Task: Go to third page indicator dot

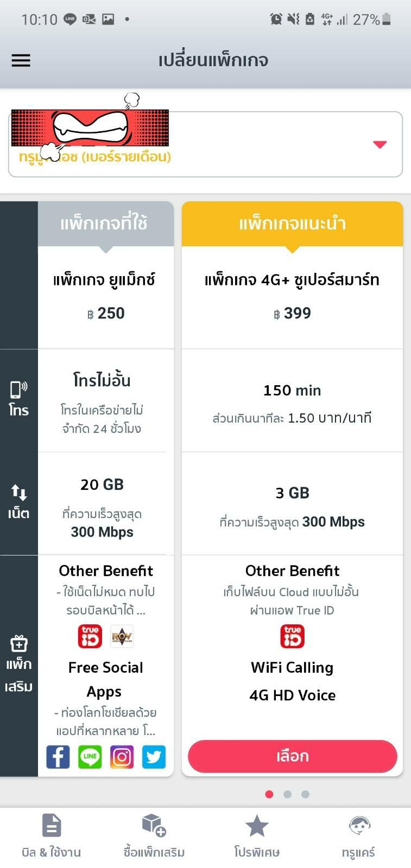Action: click(x=306, y=794)
